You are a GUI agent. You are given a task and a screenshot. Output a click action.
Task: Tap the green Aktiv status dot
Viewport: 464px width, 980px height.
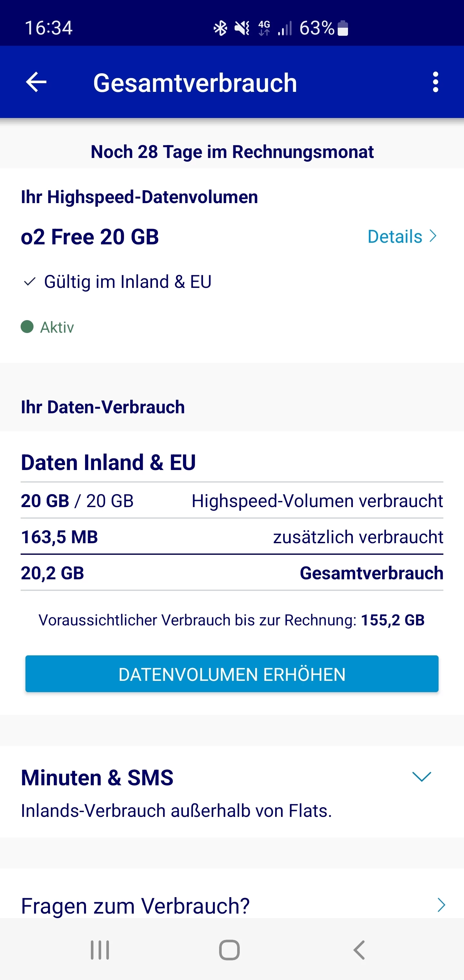click(27, 327)
